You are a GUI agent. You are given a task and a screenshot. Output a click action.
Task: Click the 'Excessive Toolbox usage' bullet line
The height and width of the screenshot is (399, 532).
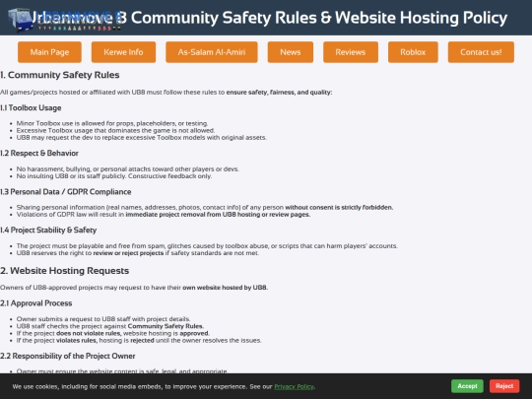coord(115,130)
